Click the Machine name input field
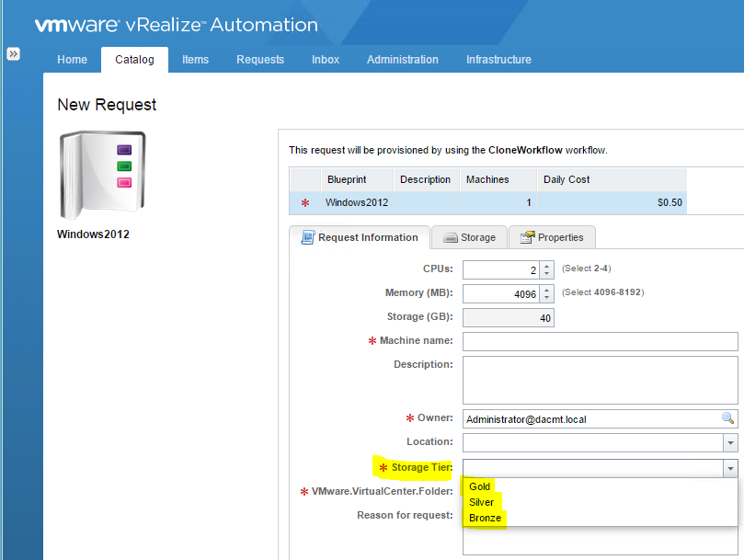744x560 pixels. pos(601,342)
